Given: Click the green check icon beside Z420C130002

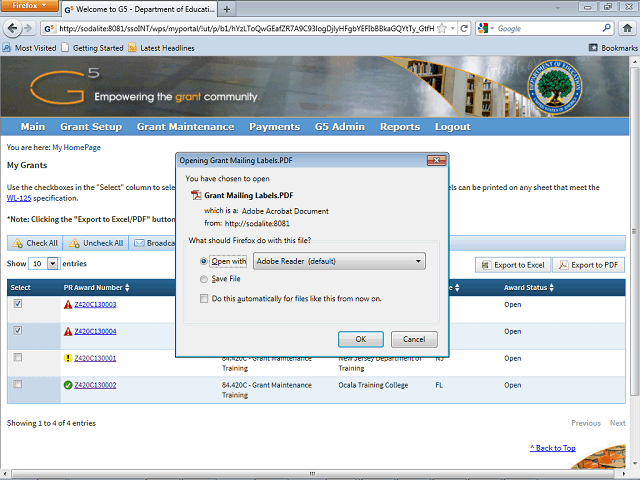Looking at the screenshot, I should point(68,385).
